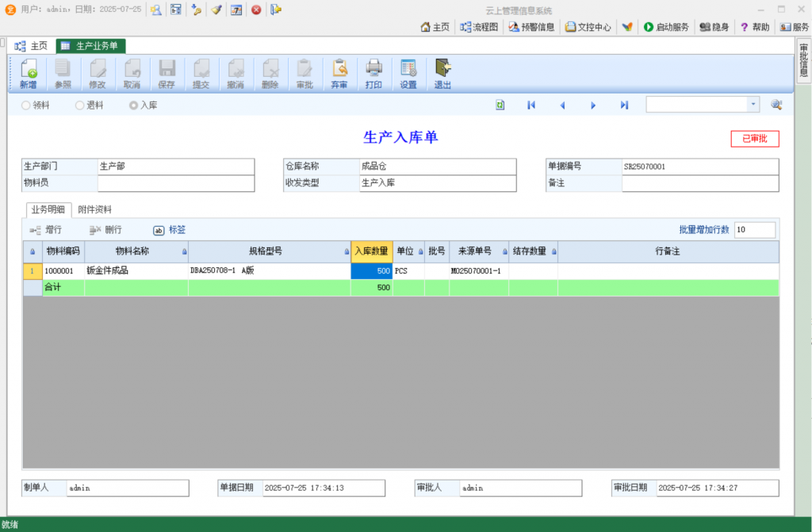Click the 增行 add row button
This screenshot has width=812, height=532.
coord(45,229)
